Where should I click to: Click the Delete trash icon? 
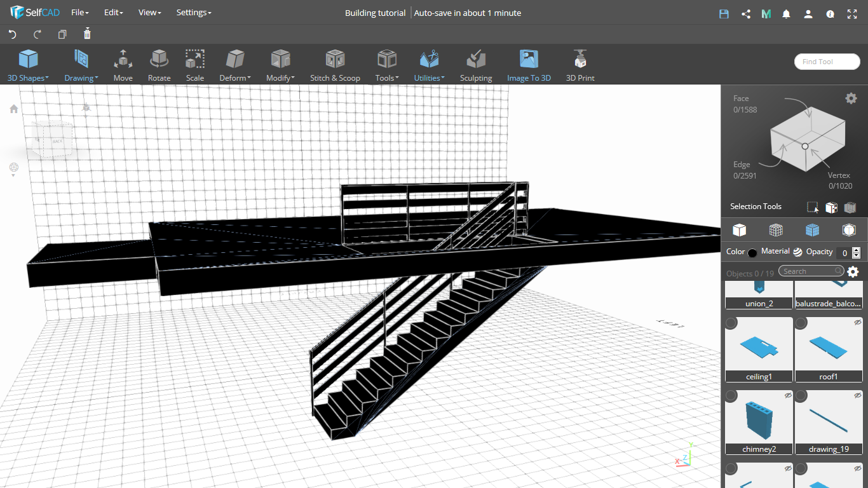coord(87,34)
